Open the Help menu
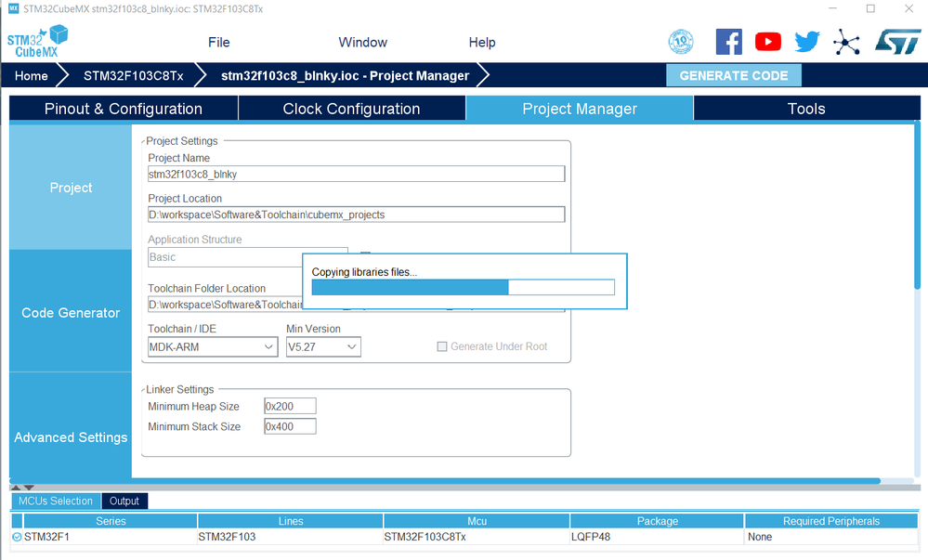The width and height of the screenshot is (928, 560). pyautogui.click(x=482, y=43)
